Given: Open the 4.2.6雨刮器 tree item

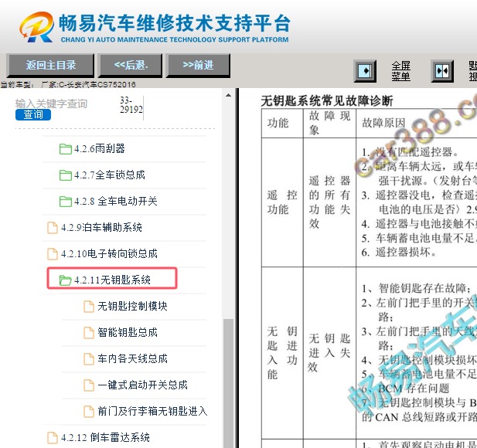Looking at the screenshot, I should [x=100, y=148].
